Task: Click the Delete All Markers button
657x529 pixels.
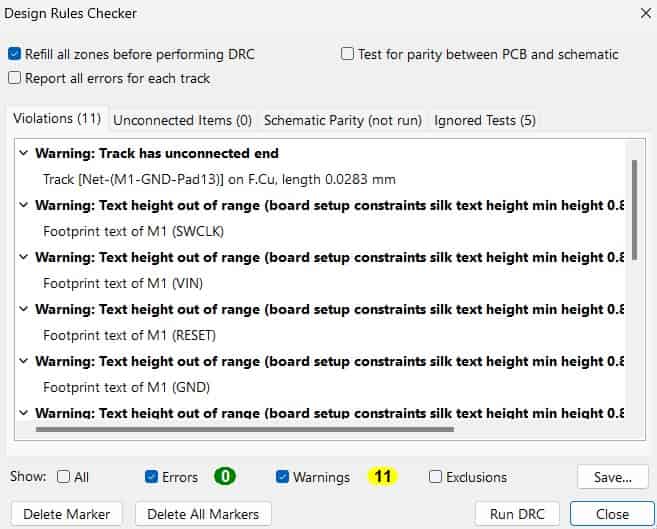Action: coord(203,514)
